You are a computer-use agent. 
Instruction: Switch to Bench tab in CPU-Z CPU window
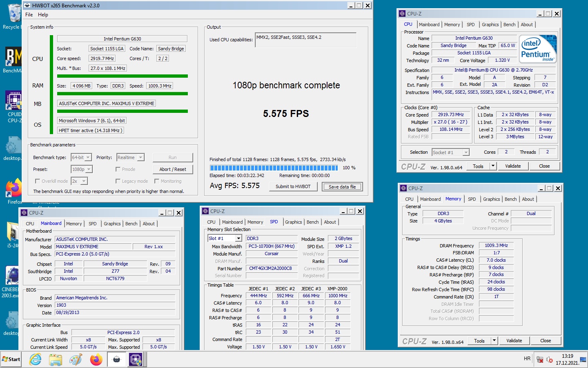click(x=509, y=25)
